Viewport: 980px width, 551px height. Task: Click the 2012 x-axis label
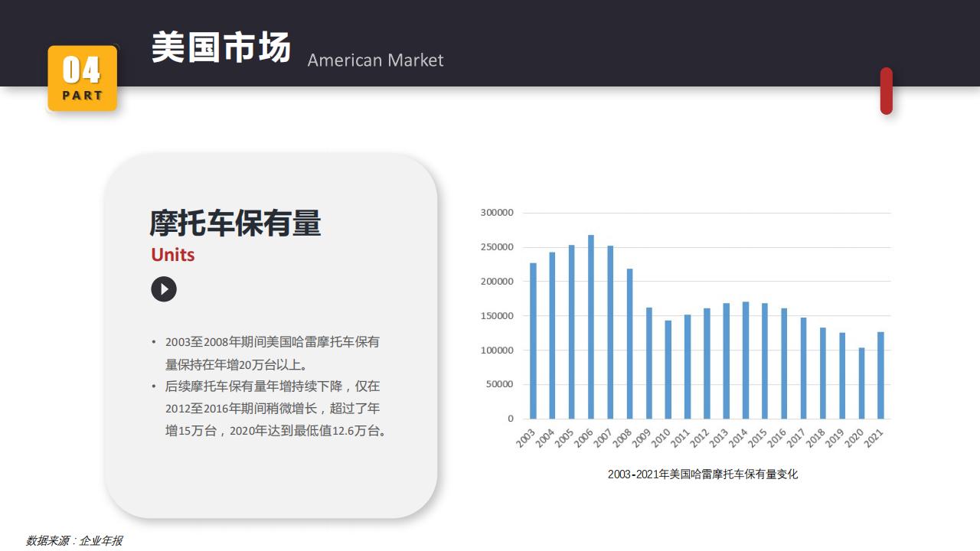tap(699, 439)
